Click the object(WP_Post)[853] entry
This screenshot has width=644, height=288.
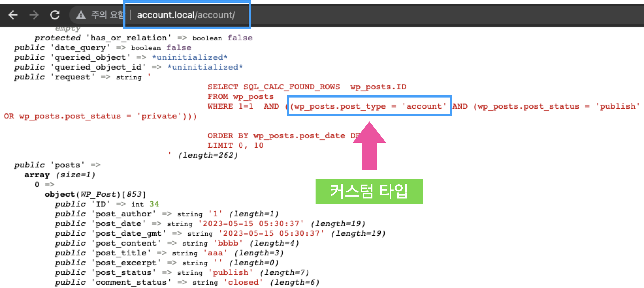click(x=95, y=194)
